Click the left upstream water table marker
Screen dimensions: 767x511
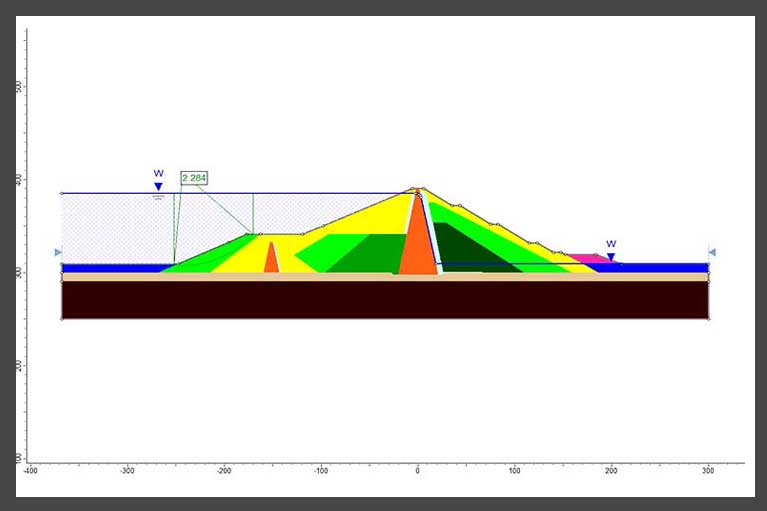(158, 186)
